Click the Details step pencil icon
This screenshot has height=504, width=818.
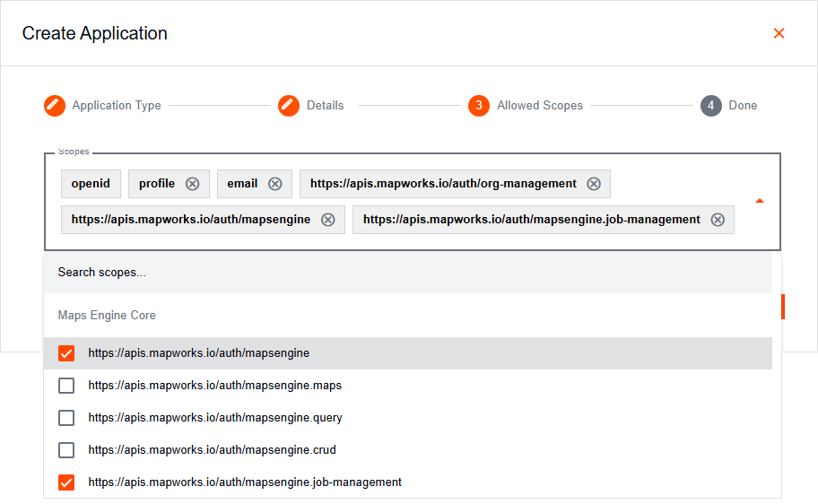pyautogui.click(x=289, y=106)
